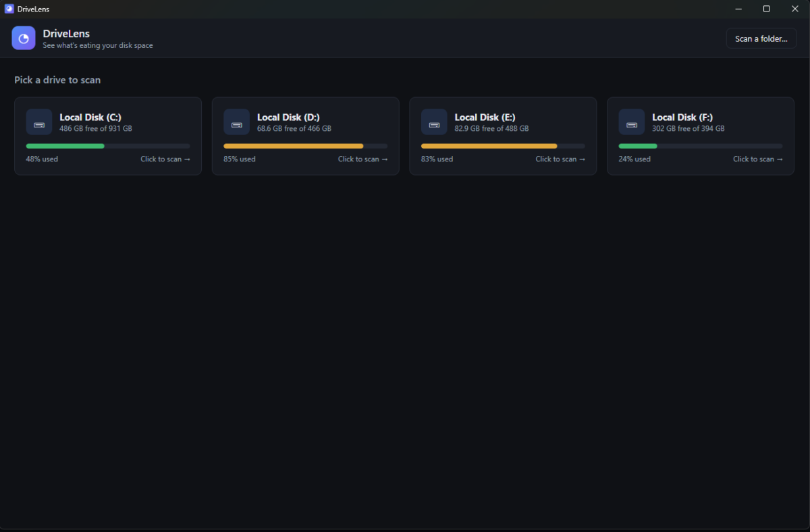
Task: Click to scan Local Disk (D:)
Action: point(363,159)
